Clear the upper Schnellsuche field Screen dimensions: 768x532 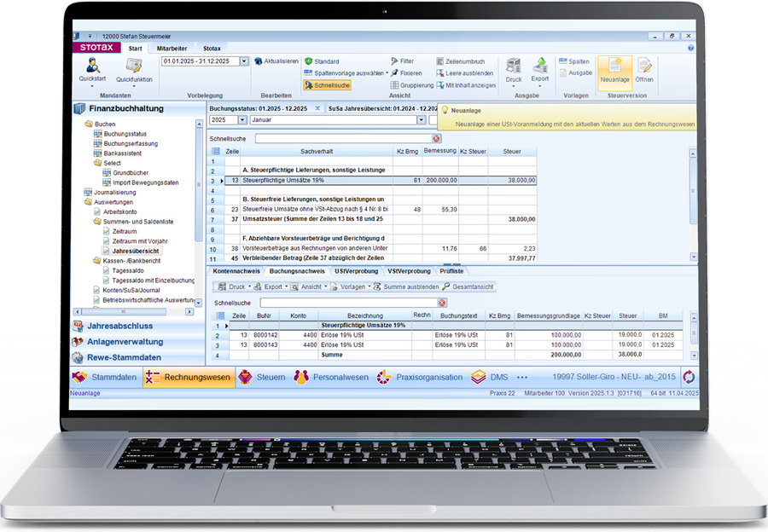pos(436,139)
